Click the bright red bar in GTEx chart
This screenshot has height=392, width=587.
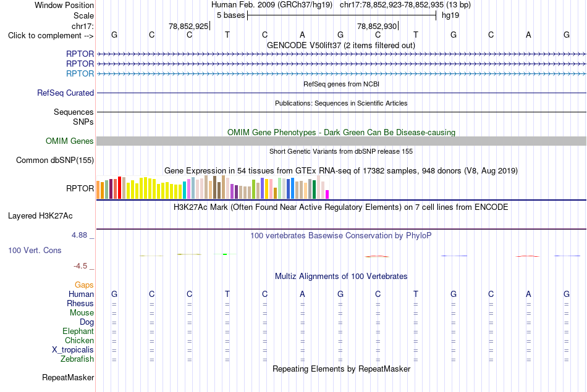point(119,188)
